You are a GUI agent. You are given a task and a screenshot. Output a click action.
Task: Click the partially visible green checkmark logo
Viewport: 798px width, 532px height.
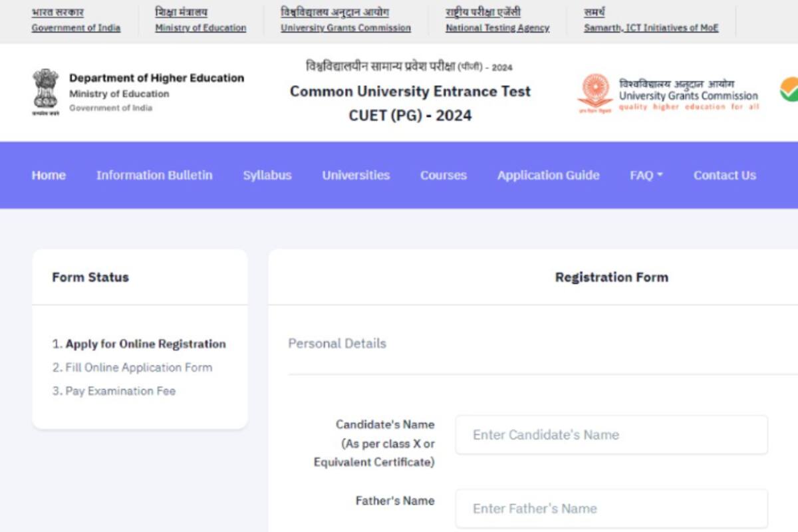[789, 90]
